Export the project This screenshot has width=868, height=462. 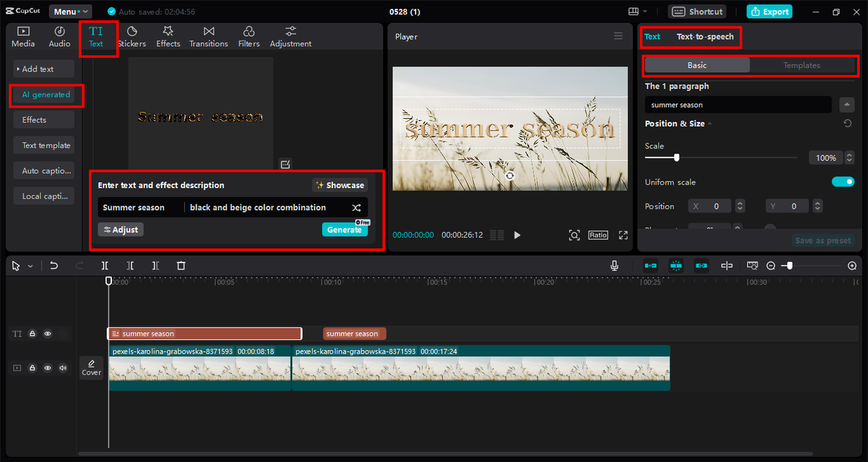769,12
